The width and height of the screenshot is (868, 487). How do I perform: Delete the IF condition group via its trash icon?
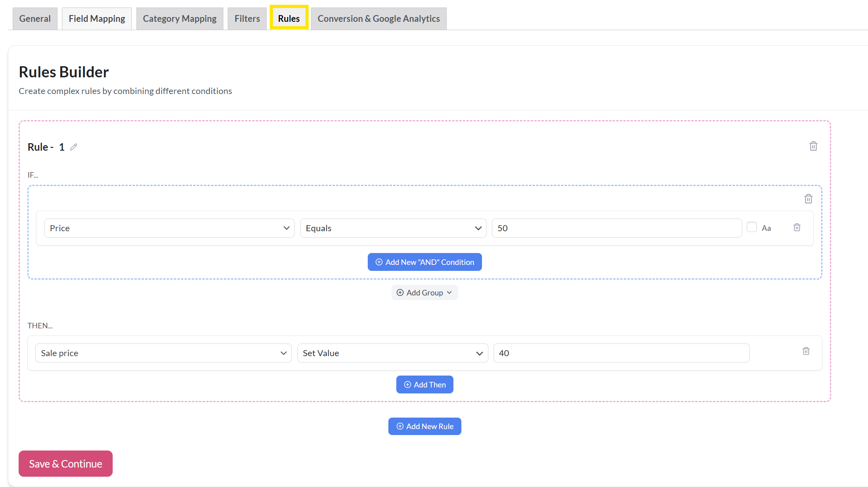[x=808, y=199]
